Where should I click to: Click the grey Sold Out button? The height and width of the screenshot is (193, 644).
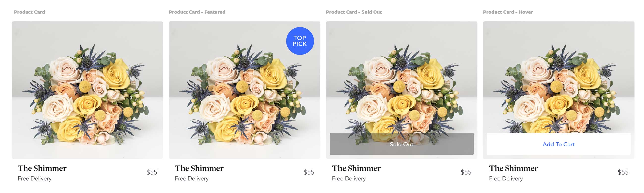pos(402,144)
